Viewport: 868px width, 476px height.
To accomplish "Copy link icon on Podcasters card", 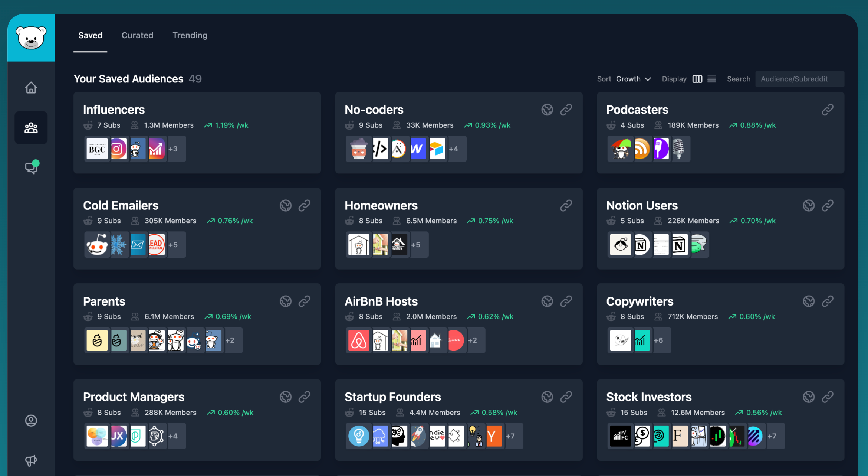I will (827, 110).
